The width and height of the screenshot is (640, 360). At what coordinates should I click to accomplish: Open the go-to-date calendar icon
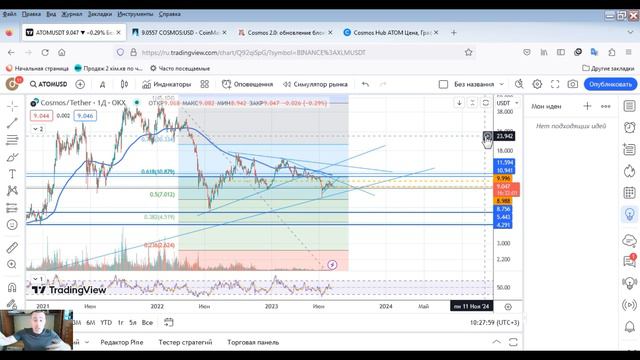pos(169,322)
